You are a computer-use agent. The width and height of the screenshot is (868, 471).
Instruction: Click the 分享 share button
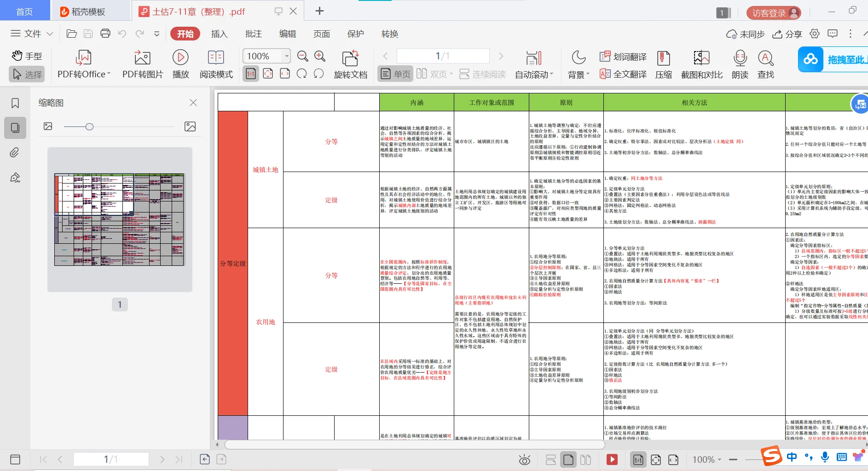coord(787,34)
